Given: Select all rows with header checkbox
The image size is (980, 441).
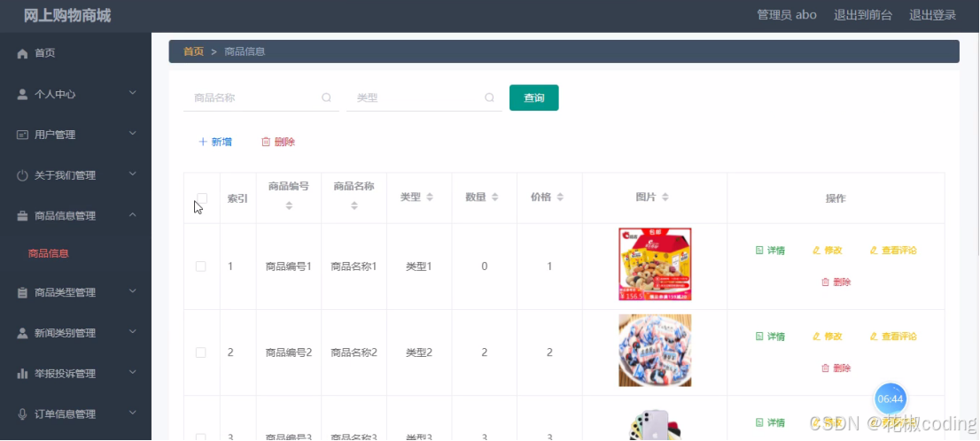Looking at the screenshot, I should pos(202,198).
